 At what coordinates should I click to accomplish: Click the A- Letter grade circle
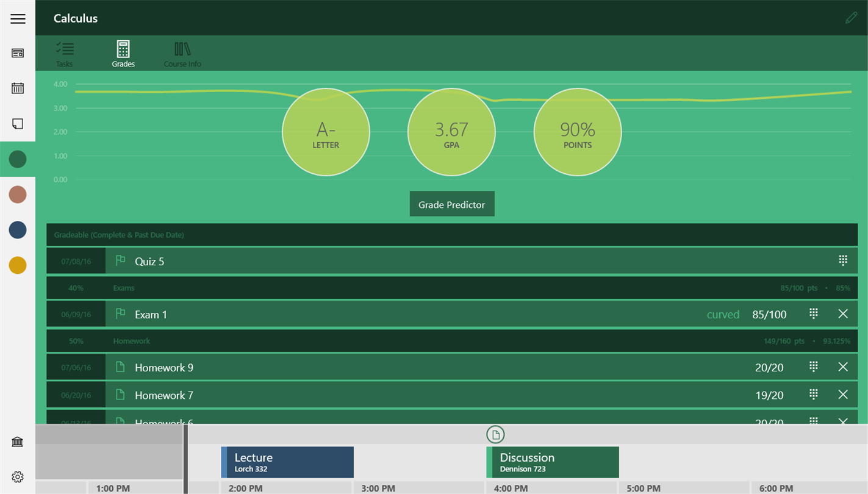tap(326, 132)
